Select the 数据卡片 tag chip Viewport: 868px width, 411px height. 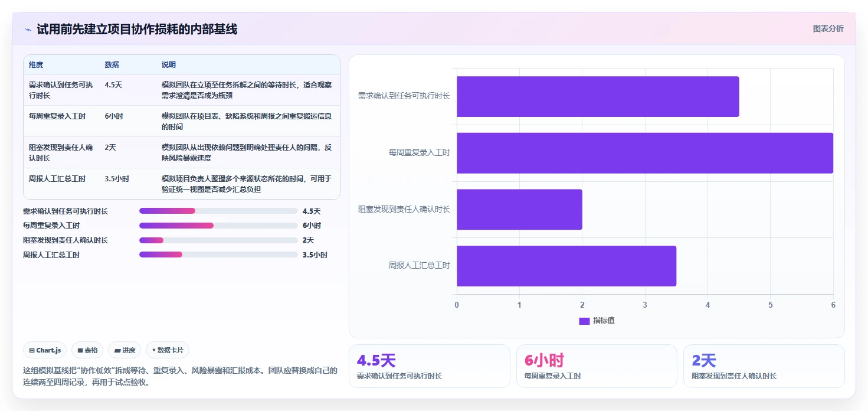[168, 350]
